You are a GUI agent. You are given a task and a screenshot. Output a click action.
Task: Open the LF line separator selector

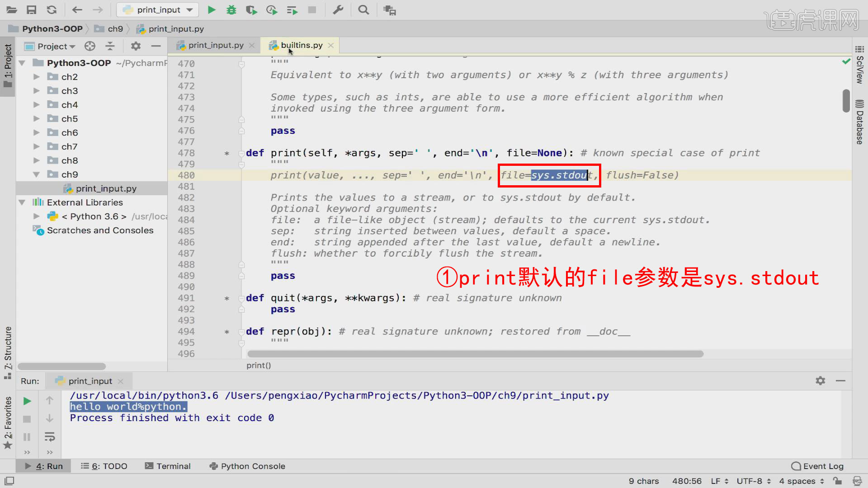(x=719, y=481)
